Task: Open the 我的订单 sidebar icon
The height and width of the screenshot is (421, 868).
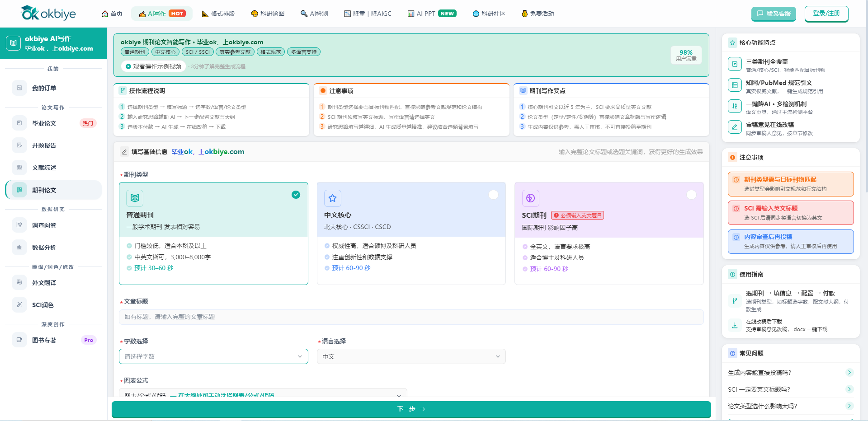Action: (x=19, y=88)
